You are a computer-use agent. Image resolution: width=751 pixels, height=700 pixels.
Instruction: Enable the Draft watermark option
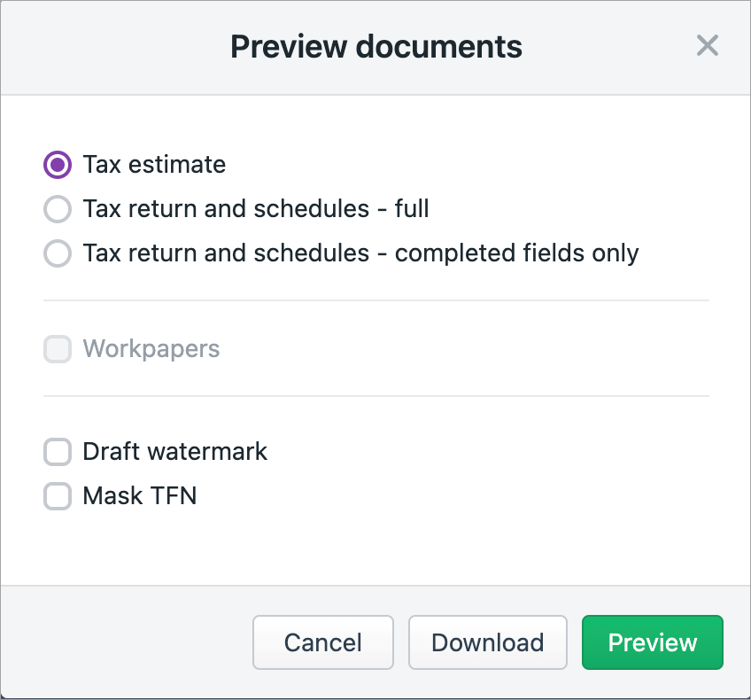pyautogui.click(x=57, y=452)
